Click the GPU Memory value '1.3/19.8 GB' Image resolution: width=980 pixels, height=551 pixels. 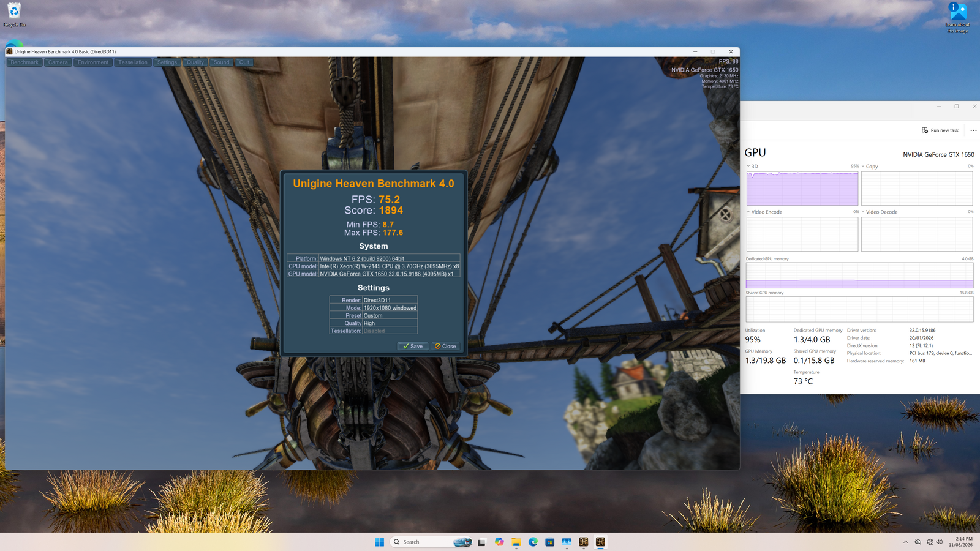tap(766, 361)
